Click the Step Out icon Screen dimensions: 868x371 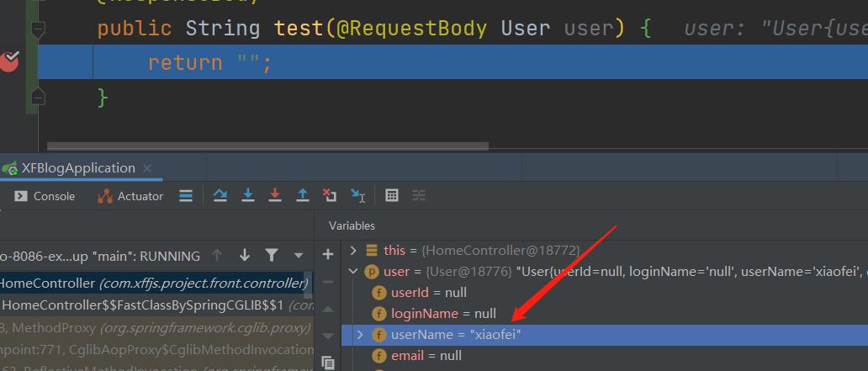(x=303, y=196)
